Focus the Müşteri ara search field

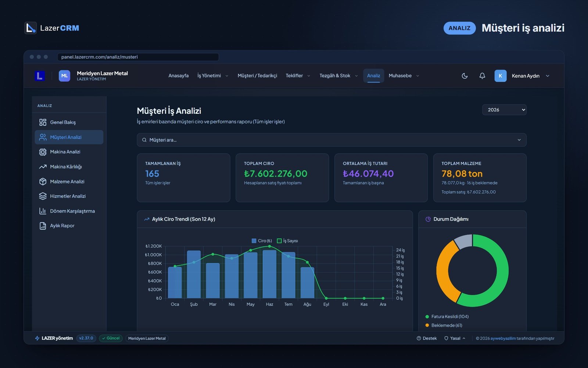click(331, 140)
